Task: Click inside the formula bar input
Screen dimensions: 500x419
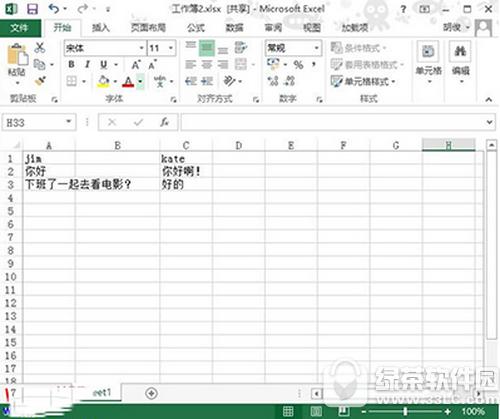Action: pos(333,122)
